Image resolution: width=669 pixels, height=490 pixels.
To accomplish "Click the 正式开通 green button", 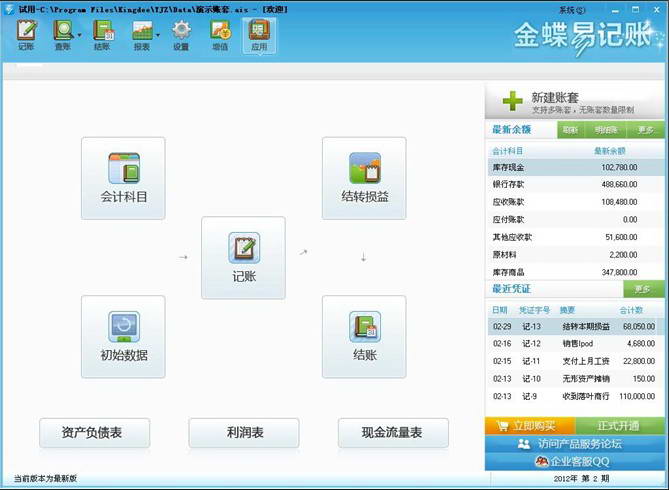I will pos(620,426).
